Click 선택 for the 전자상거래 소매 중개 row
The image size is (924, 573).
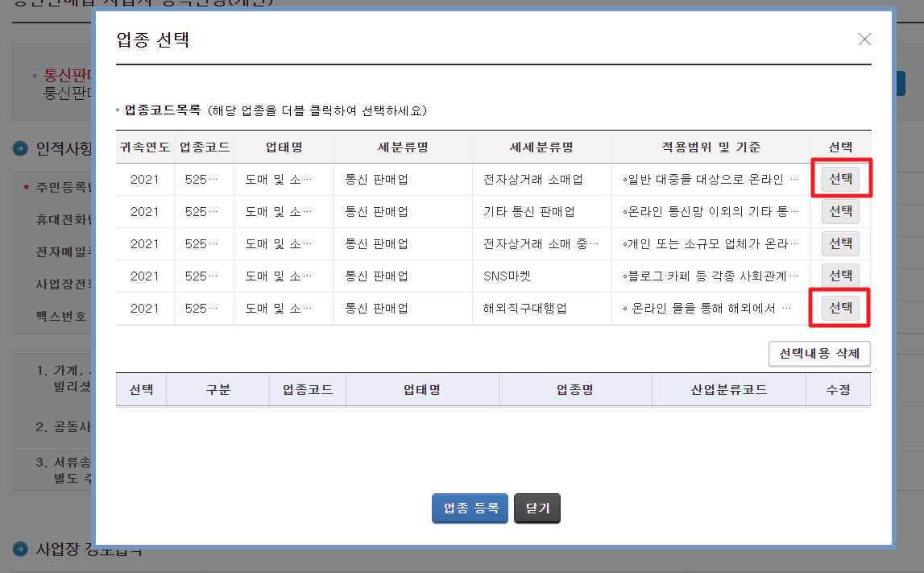tap(840, 243)
